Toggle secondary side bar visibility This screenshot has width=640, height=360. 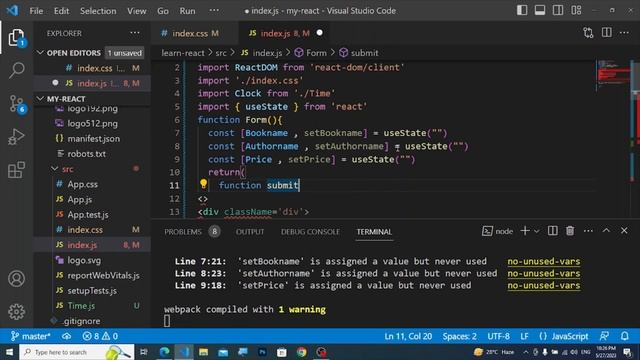(x=558, y=10)
